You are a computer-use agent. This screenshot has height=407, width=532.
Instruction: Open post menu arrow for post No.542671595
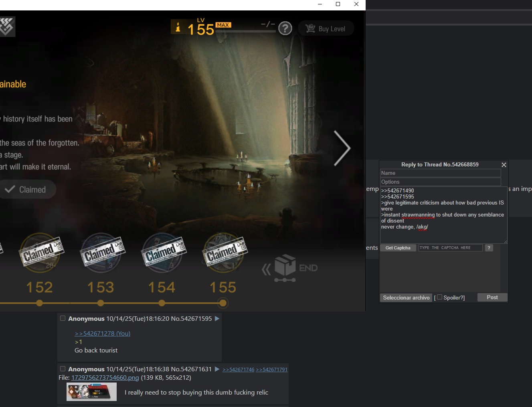[217, 318]
